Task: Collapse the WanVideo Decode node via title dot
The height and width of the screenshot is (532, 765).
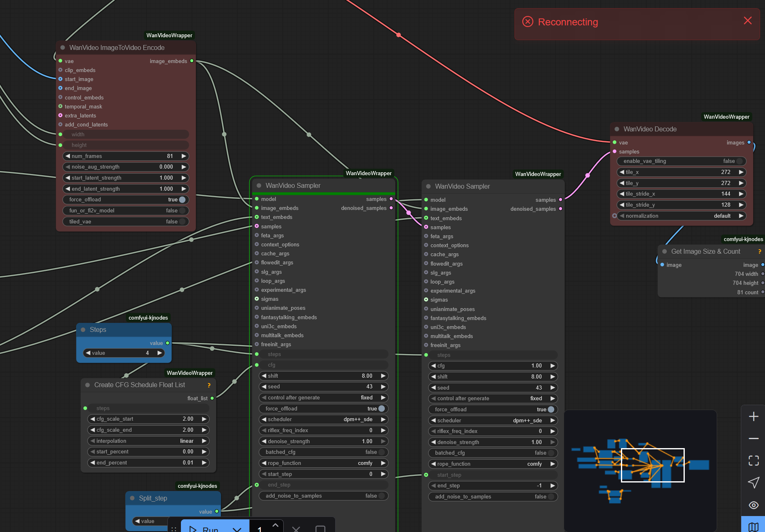Action: pyautogui.click(x=617, y=129)
